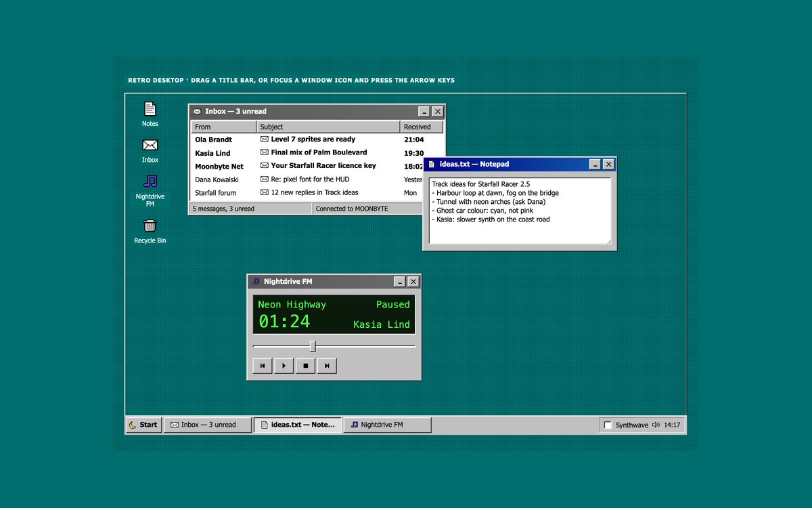Click the taskbar clock showing 14:17

tap(672, 425)
